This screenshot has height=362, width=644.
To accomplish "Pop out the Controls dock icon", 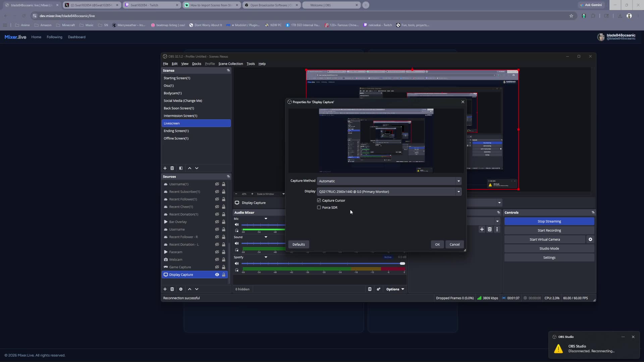I will point(593,213).
